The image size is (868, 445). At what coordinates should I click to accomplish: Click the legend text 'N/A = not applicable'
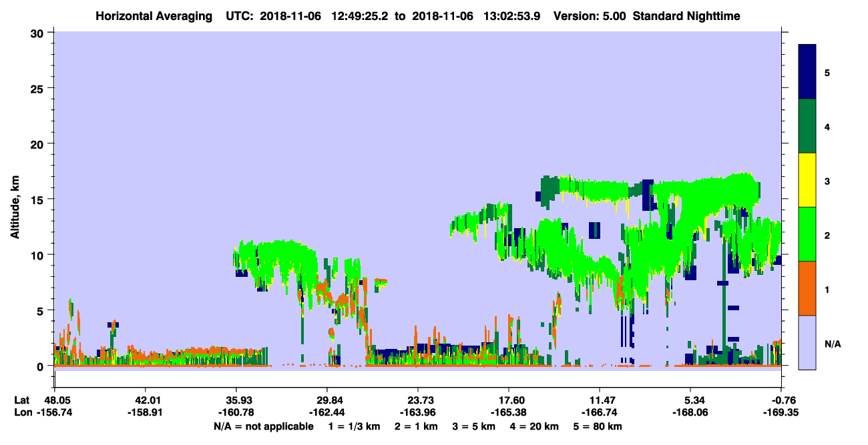click(263, 426)
